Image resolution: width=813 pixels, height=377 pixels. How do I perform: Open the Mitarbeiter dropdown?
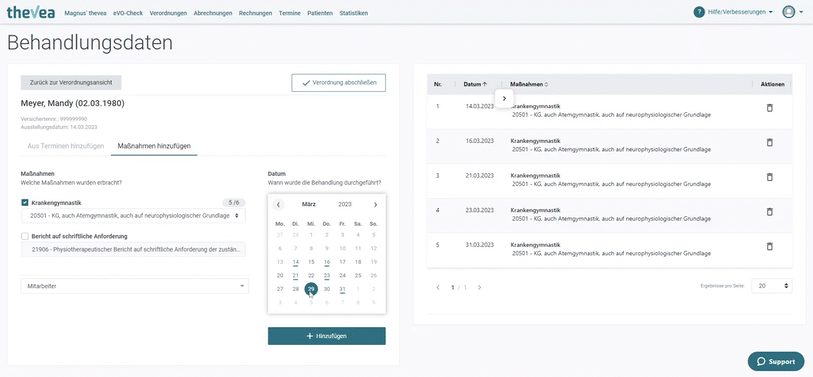[135, 286]
